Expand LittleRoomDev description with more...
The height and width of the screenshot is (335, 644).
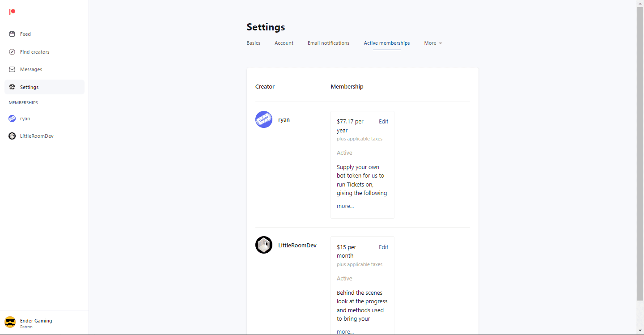pyautogui.click(x=345, y=331)
